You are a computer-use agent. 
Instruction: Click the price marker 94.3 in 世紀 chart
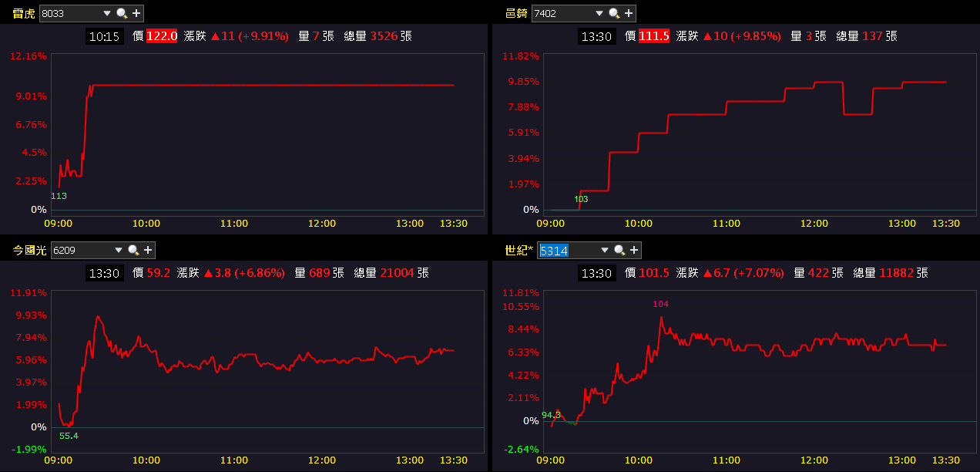(x=551, y=415)
